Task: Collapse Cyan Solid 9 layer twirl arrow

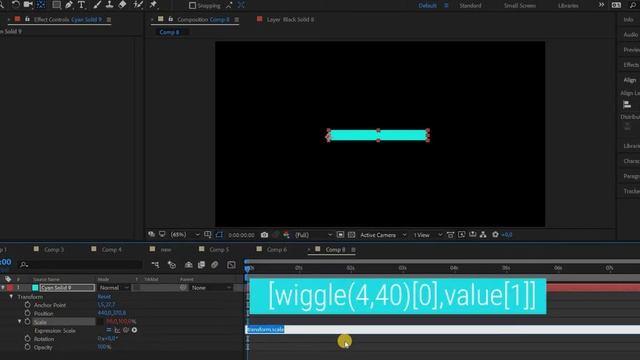Action: [3, 288]
